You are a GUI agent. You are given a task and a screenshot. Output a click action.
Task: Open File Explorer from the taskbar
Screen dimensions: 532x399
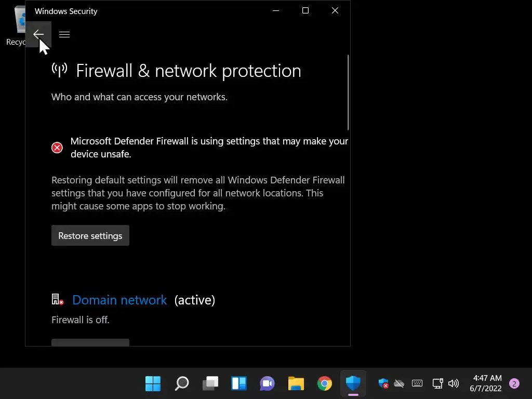(296, 384)
